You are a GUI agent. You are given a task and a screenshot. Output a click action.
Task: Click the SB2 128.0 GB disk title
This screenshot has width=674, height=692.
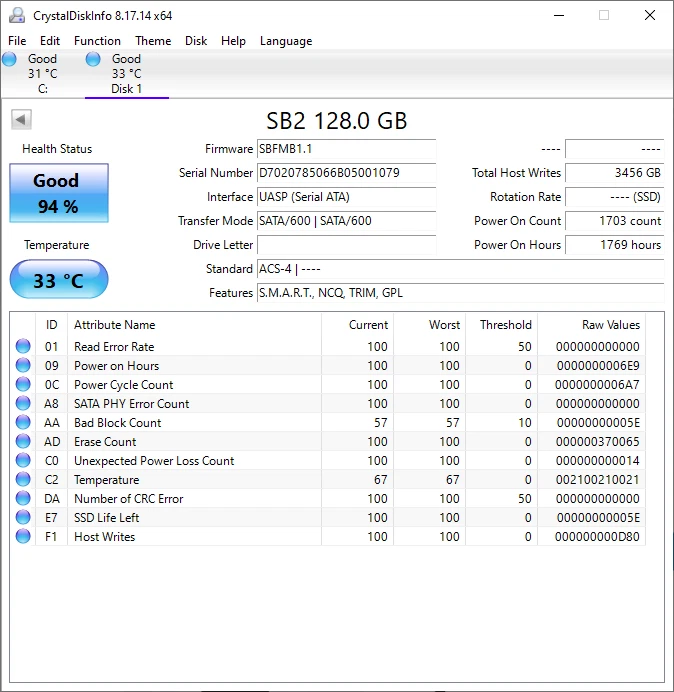click(x=336, y=120)
